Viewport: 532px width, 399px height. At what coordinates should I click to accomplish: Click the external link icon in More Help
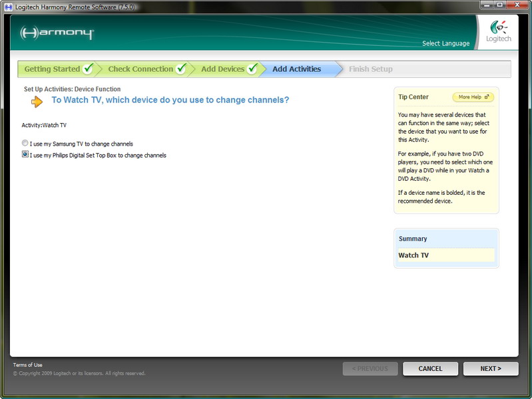pyautogui.click(x=487, y=97)
